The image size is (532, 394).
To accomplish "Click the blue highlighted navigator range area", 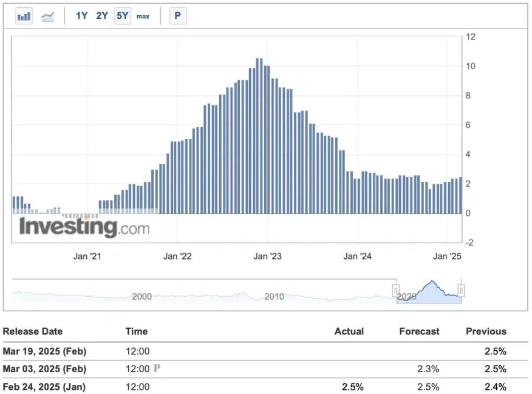I will pos(429,292).
